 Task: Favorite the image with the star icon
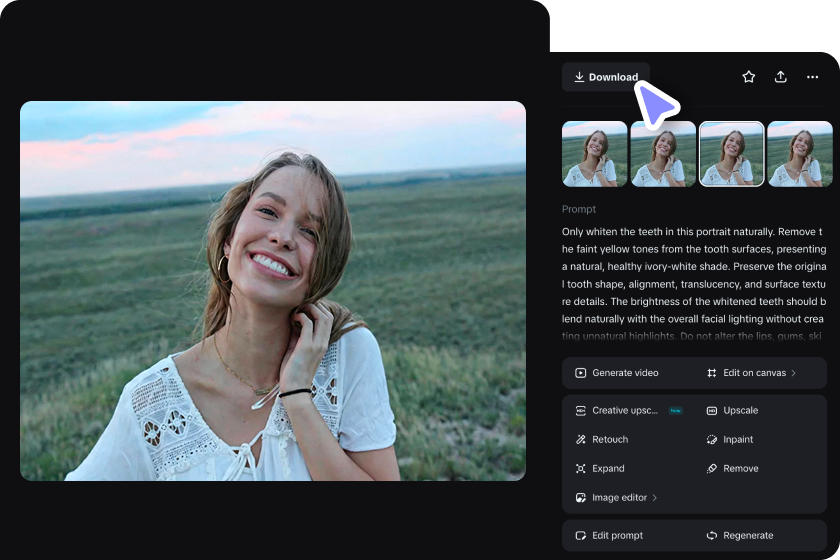click(x=748, y=77)
